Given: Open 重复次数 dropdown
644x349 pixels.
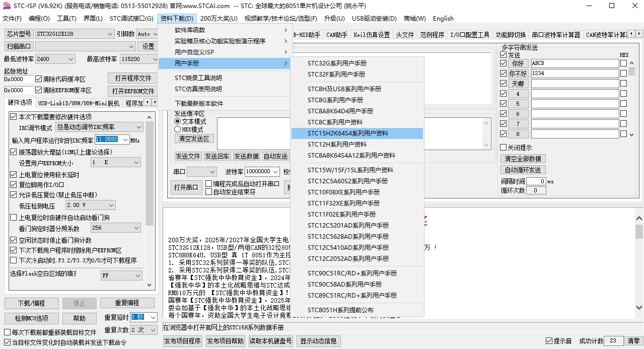Looking at the screenshot, I should [x=144, y=330].
